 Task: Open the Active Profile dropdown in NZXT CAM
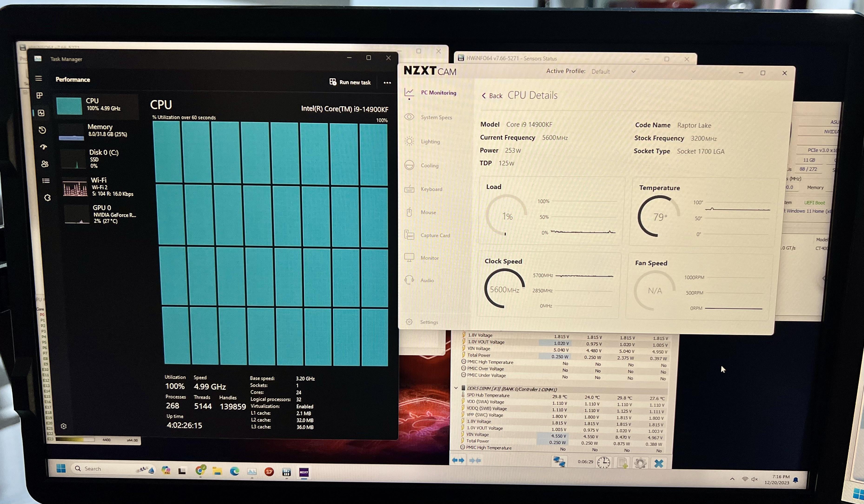tap(613, 72)
